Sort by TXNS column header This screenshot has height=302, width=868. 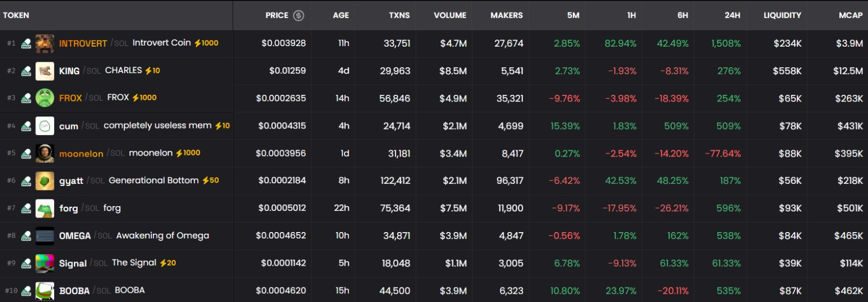(x=399, y=15)
